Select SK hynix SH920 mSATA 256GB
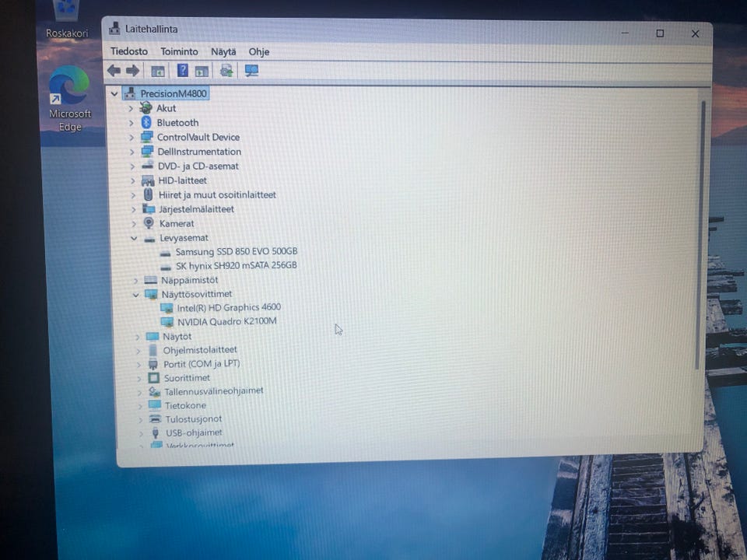The width and height of the screenshot is (747, 560). [237, 265]
